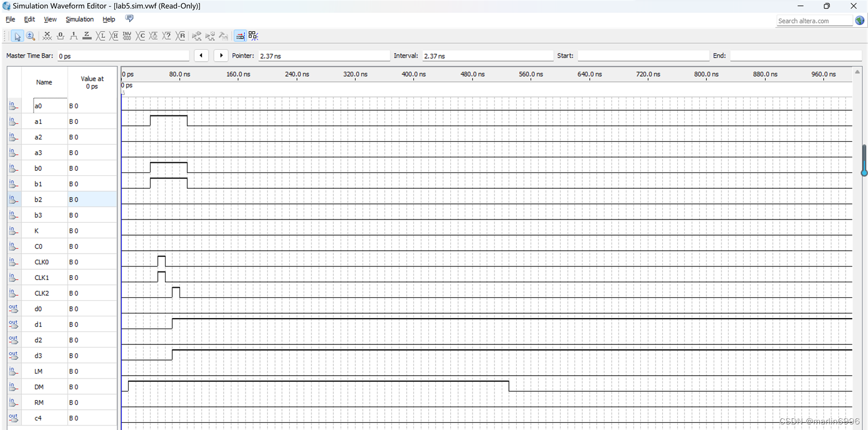Select signal RM row
Viewport: 868px width, 430px height.
[x=62, y=403]
